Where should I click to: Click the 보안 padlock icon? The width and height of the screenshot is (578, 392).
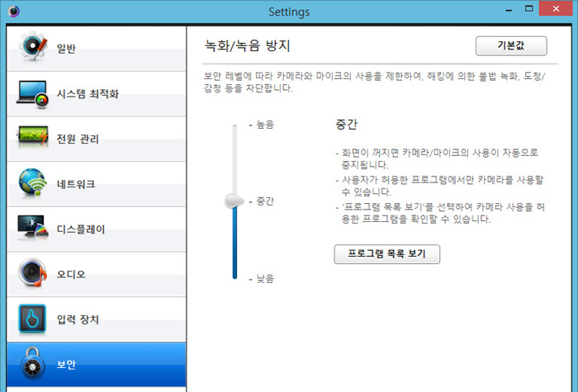[33, 363]
